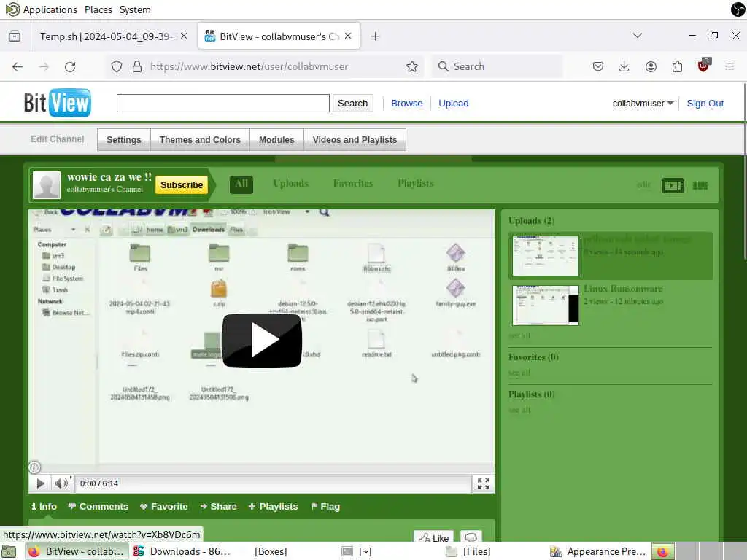The height and width of the screenshot is (560, 747).
Task: Click Playlists under the video
Action: click(273, 507)
